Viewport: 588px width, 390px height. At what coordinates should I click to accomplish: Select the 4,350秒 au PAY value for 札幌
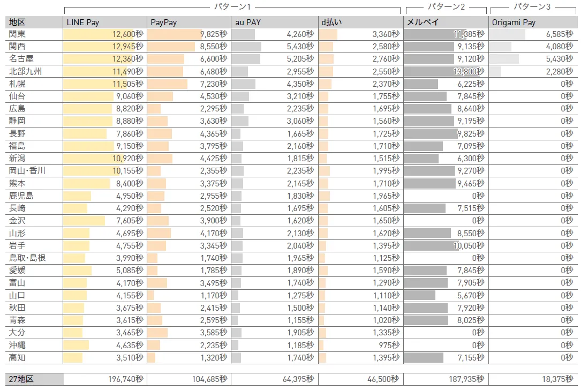tap(300, 84)
